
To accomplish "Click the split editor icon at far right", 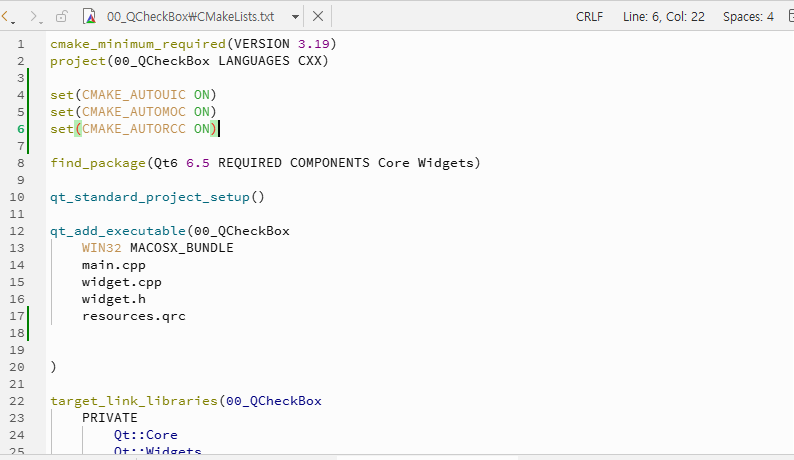I will (791, 17).
